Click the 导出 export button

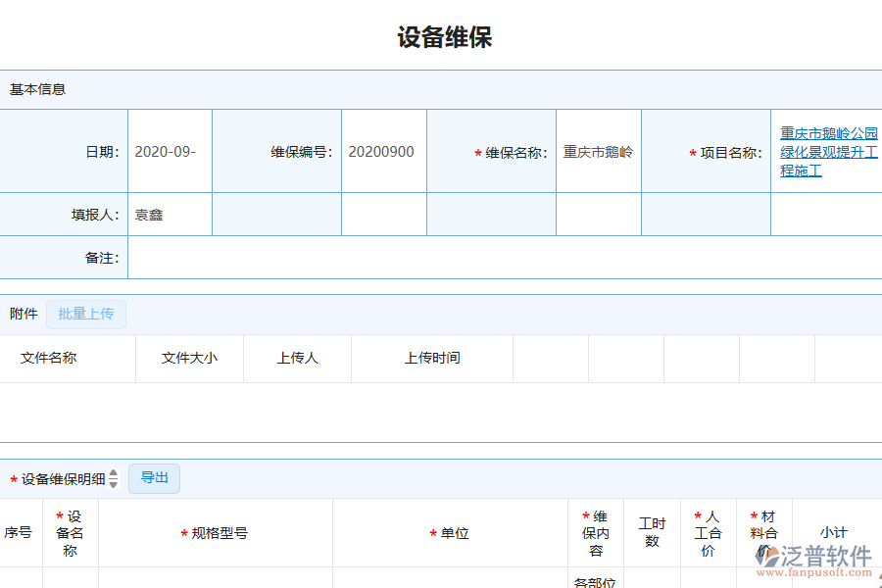154,478
